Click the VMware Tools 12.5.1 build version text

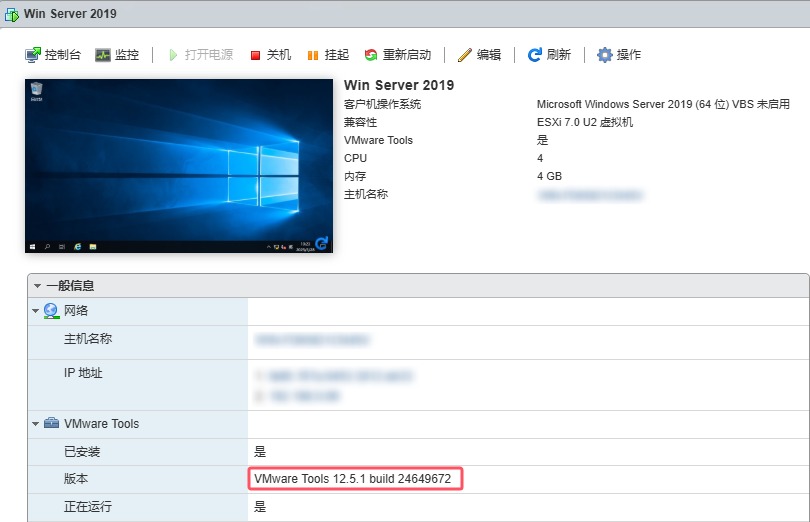353,480
